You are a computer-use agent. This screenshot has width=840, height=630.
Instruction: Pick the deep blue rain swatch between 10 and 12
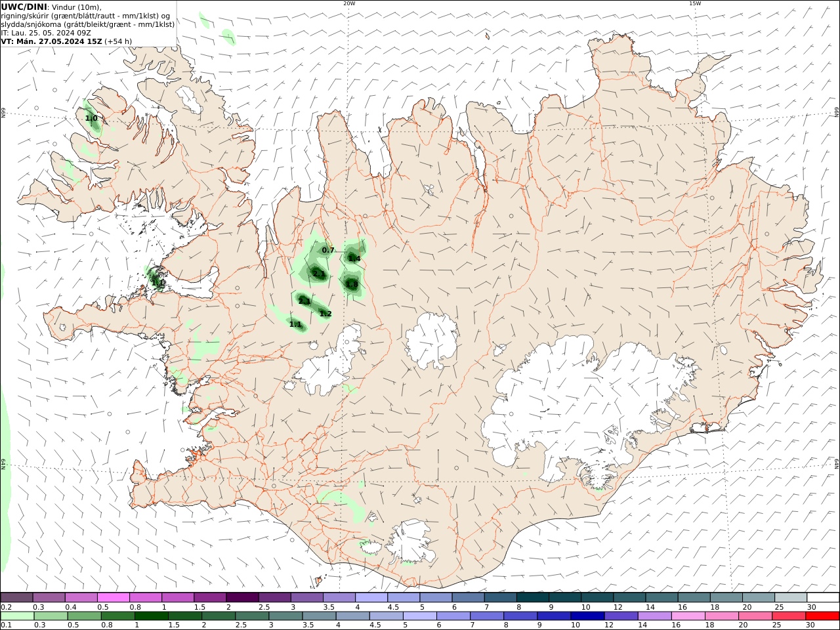(x=587, y=616)
